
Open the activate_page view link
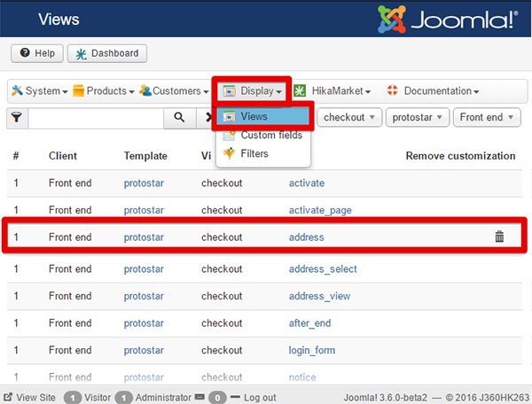pos(320,210)
